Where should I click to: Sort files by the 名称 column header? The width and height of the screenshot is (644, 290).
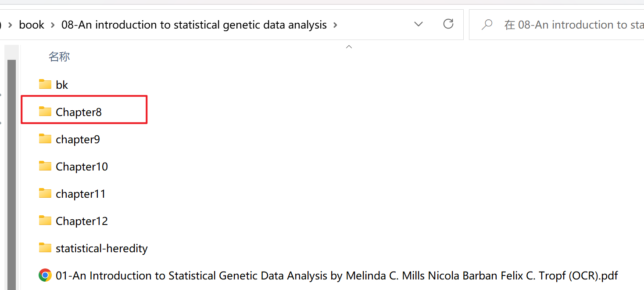(59, 57)
